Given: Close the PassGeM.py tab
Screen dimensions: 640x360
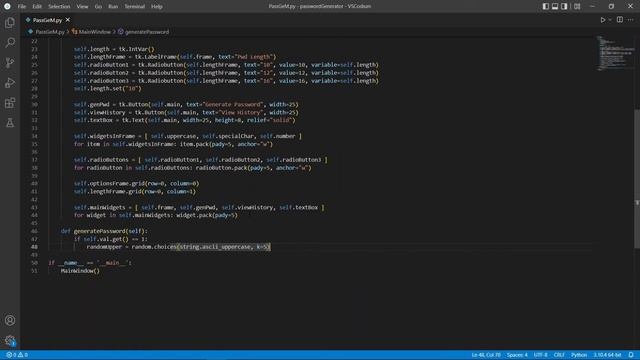Looking at the screenshot, I should [x=68, y=20].
